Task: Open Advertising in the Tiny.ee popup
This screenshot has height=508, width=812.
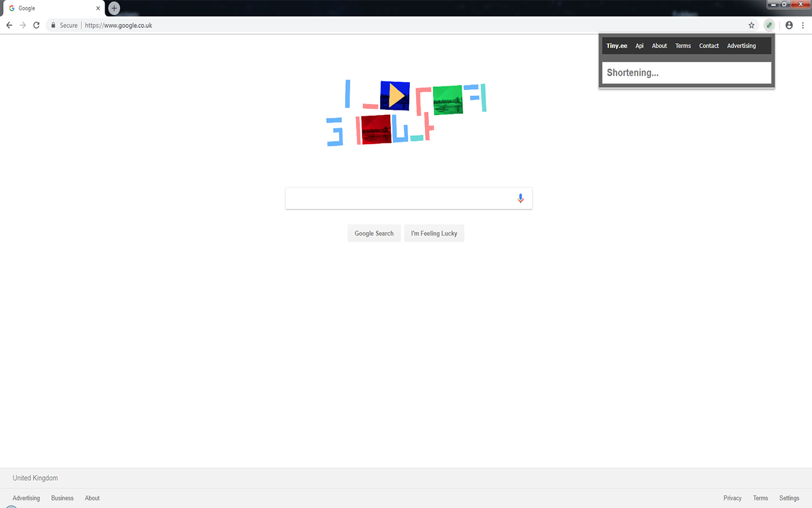Action: pyautogui.click(x=742, y=46)
